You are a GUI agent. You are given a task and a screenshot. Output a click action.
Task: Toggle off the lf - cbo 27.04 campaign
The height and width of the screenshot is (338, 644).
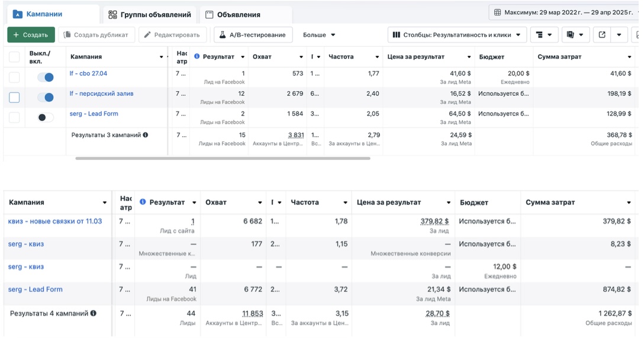pos(46,78)
